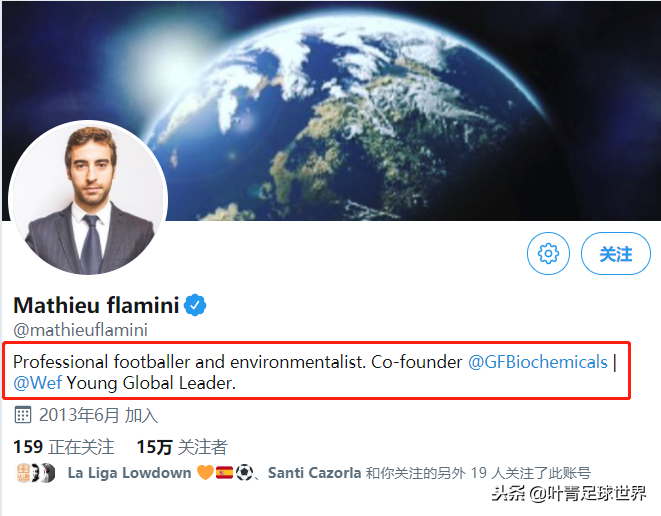Click the 2013年6月 加入 join date
This screenshot has width=661, height=516.
[98, 415]
